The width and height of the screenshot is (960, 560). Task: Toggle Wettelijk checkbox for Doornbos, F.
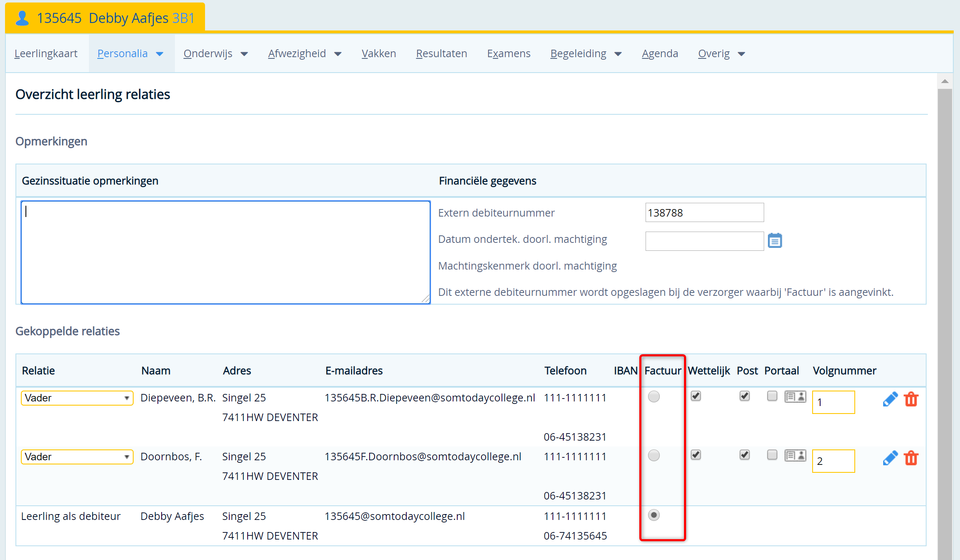(x=696, y=455)
